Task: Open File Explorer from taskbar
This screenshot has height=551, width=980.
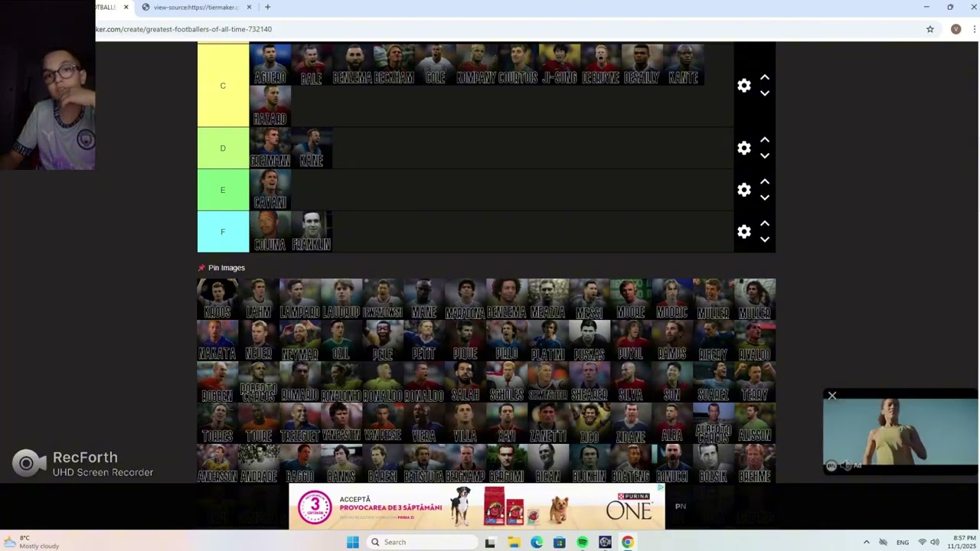Action: (x=514, y=542)
